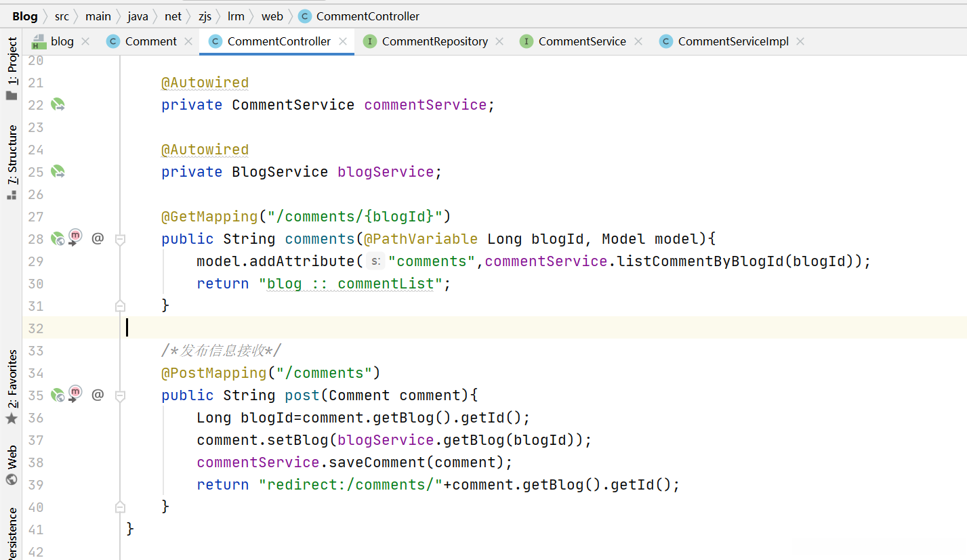The height and width of the screenshot is (560, 967).
Task: Click listCommentByBlogId method call
Action: 700,261
